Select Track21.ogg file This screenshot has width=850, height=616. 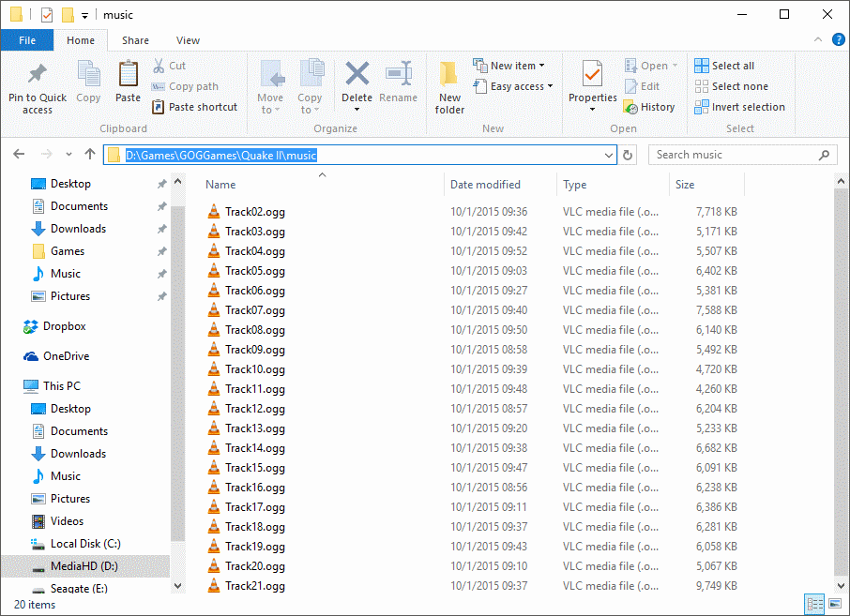click(x=247, y=586)
